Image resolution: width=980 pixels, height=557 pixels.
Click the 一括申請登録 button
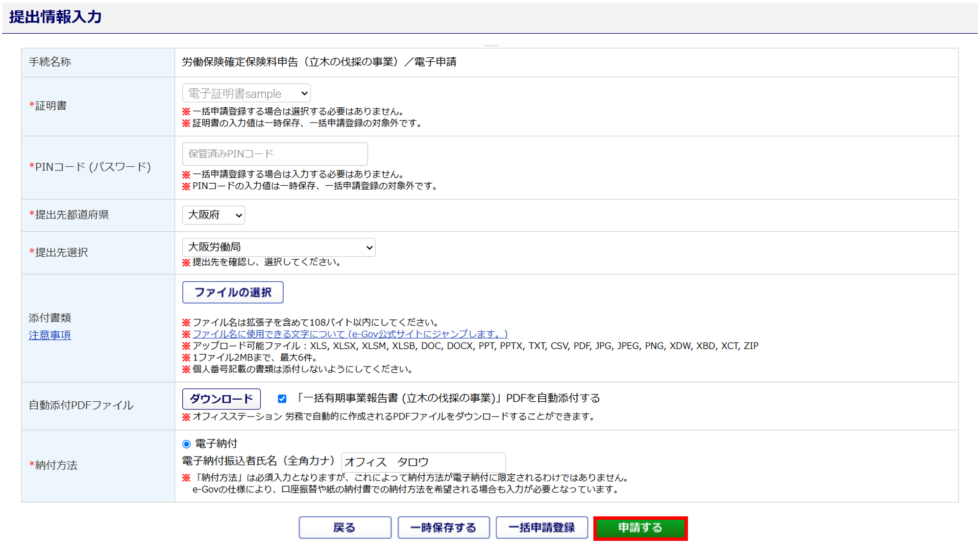[541, 528]
